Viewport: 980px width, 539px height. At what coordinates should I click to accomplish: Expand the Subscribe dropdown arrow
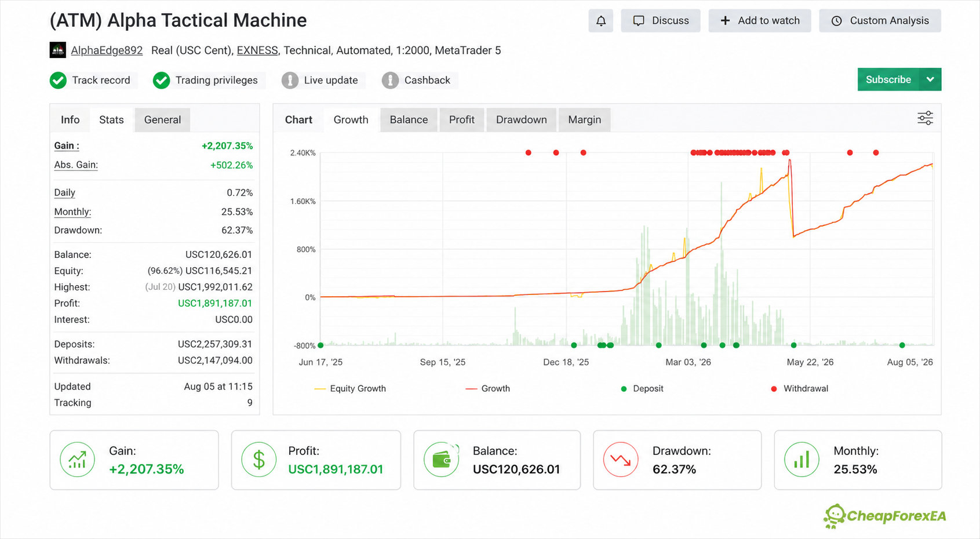point(930,79)
